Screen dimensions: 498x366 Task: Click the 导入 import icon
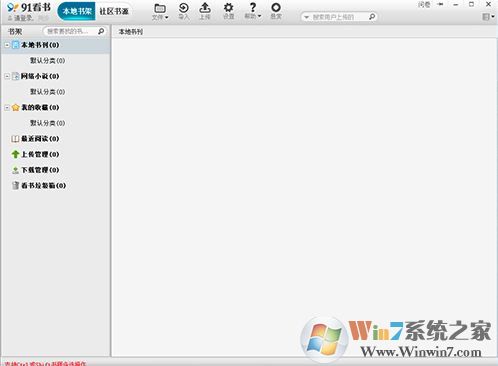tap(183, 11)
